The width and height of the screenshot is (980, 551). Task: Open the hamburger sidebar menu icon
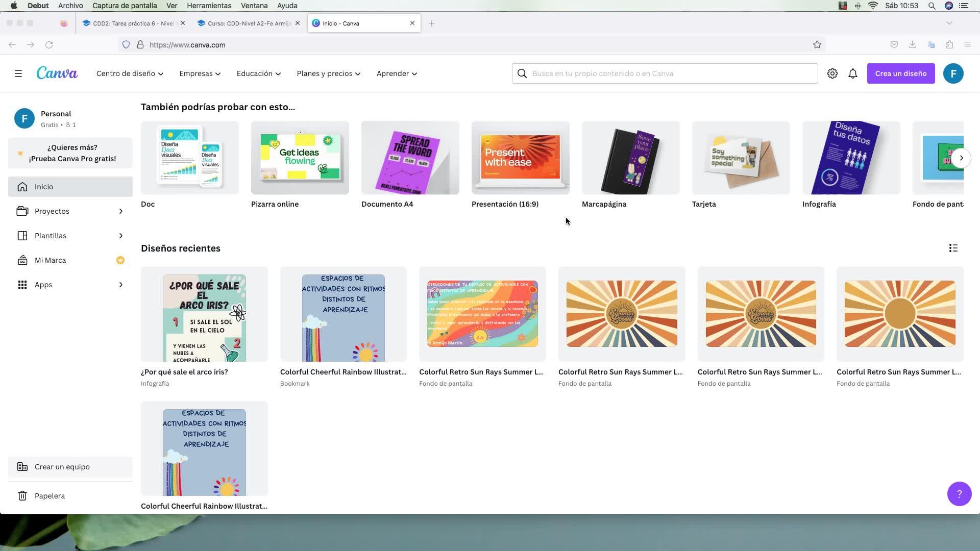[x=18, y=73]
